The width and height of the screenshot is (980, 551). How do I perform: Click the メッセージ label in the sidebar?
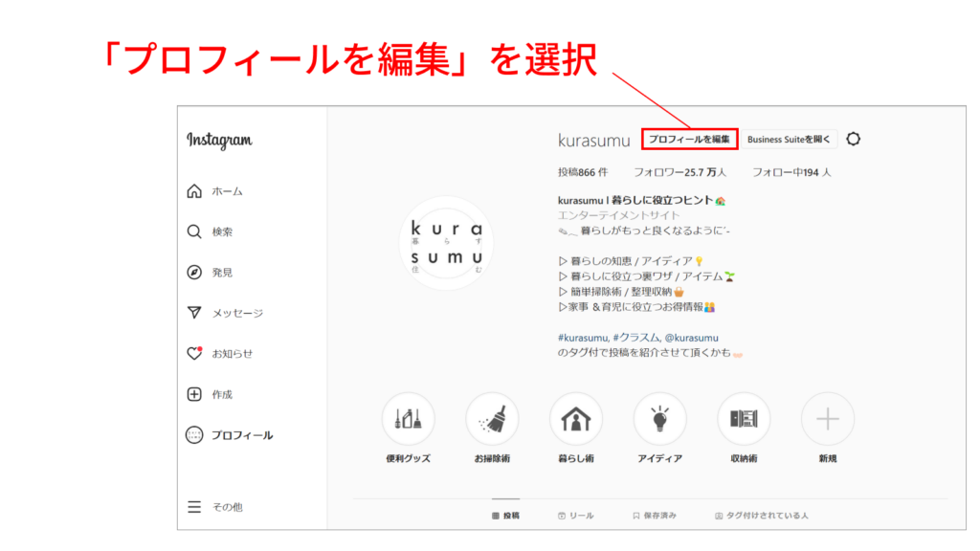click(x=237, y=313)
